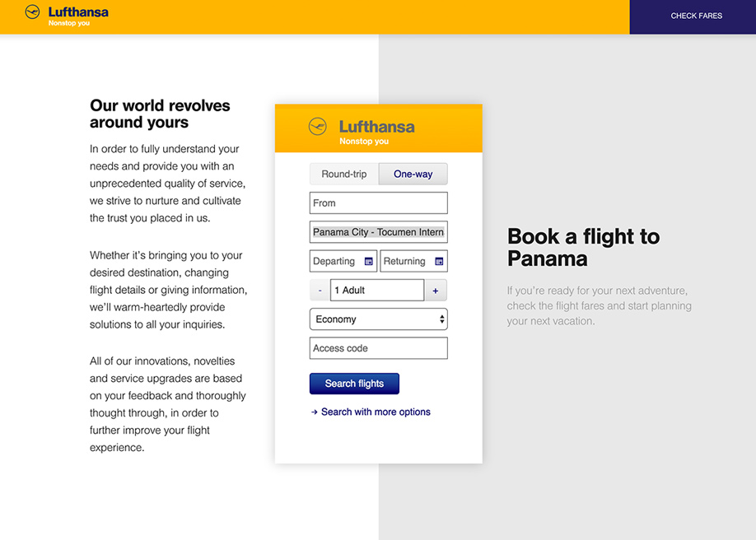Viewport: 756px width, 540px height.
Task: Focus the From input field
Action: [378, 203]
